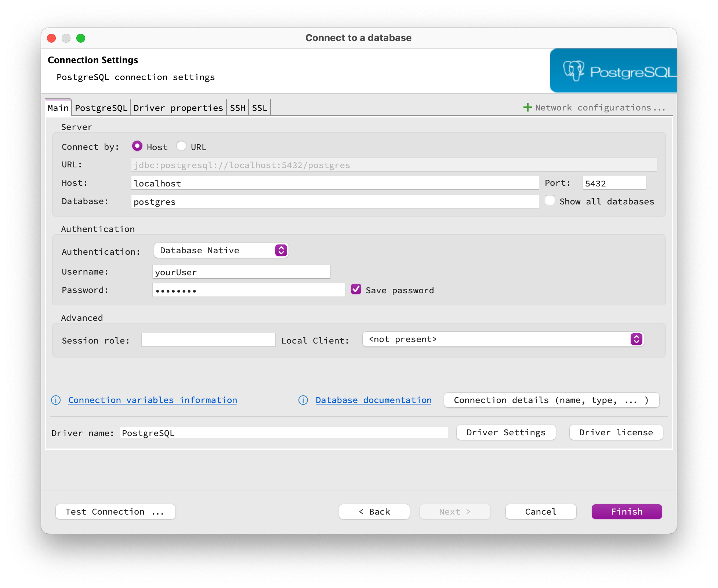Select the URL radio button
The height and width of the screenshot is (588, 718).
pos(181,146)
